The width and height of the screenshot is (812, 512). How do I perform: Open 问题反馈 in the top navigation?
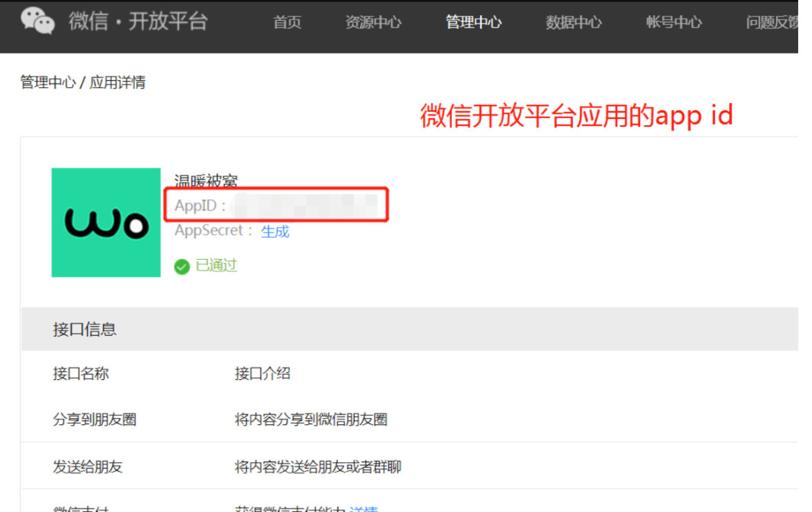(x=772, y=22)
